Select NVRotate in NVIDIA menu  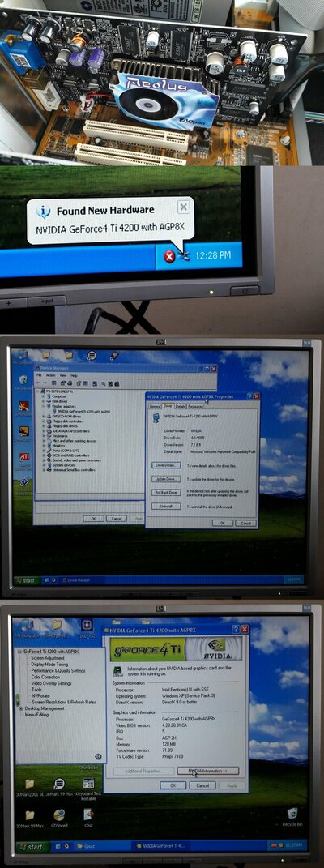[x=40, y=696]
